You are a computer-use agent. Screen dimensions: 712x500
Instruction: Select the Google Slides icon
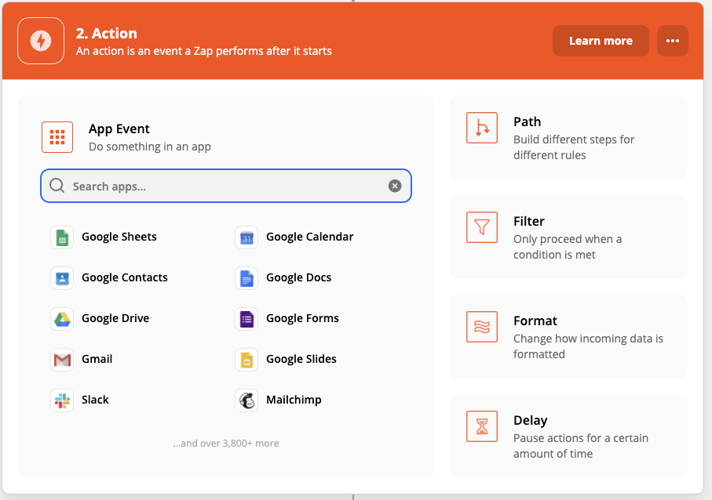click(247, 360)
